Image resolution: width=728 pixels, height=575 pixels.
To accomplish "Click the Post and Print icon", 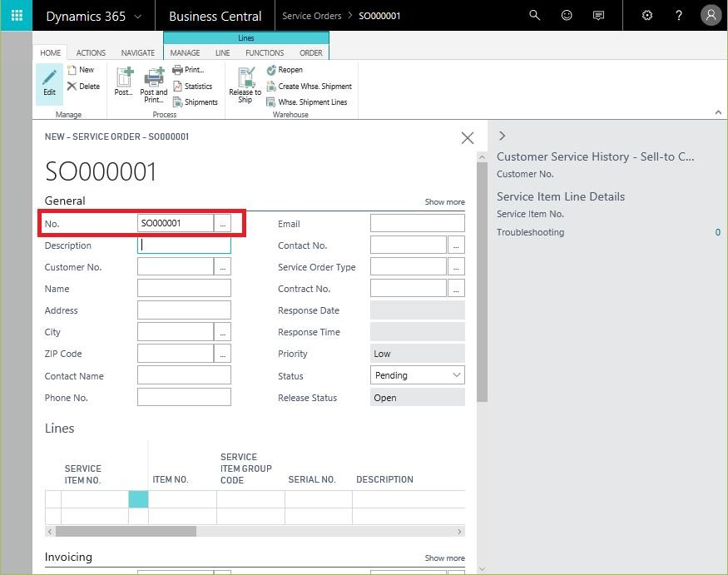I will coord(153,83).
